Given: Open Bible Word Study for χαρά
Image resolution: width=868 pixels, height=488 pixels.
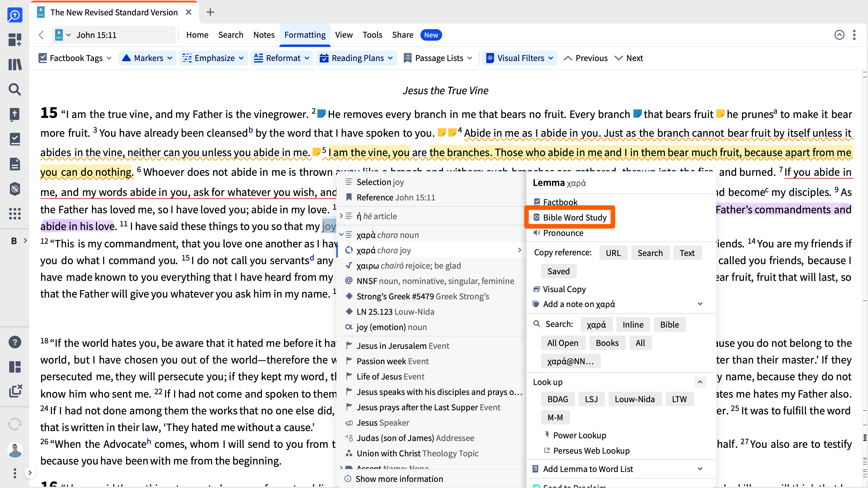Looking at the screenshot, I should click(570, 218).
